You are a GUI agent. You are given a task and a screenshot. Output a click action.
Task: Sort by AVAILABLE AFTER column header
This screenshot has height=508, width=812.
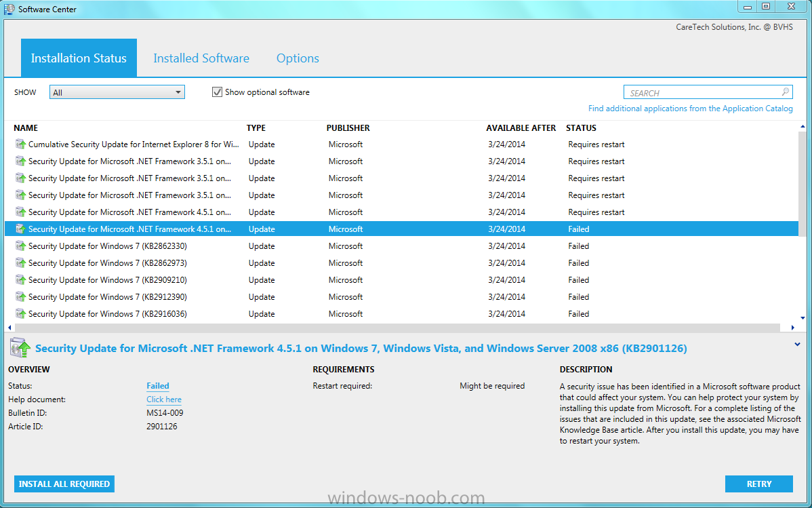pyautogui.click(x=521, y=128)
